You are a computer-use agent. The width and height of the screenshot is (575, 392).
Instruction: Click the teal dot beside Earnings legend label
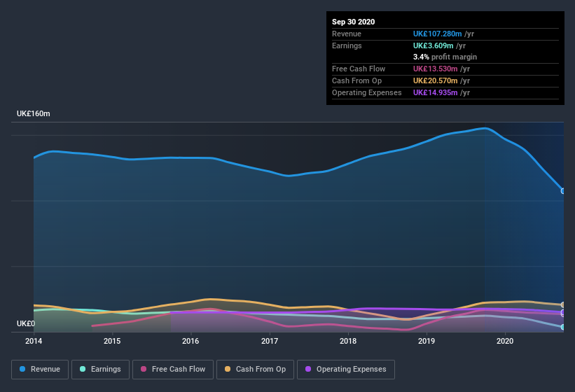click(83, 369)
